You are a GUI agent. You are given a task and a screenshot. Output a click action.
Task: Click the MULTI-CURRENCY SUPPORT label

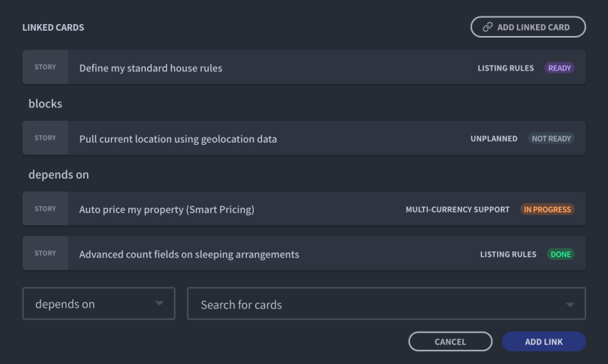[x=458, y=209]
